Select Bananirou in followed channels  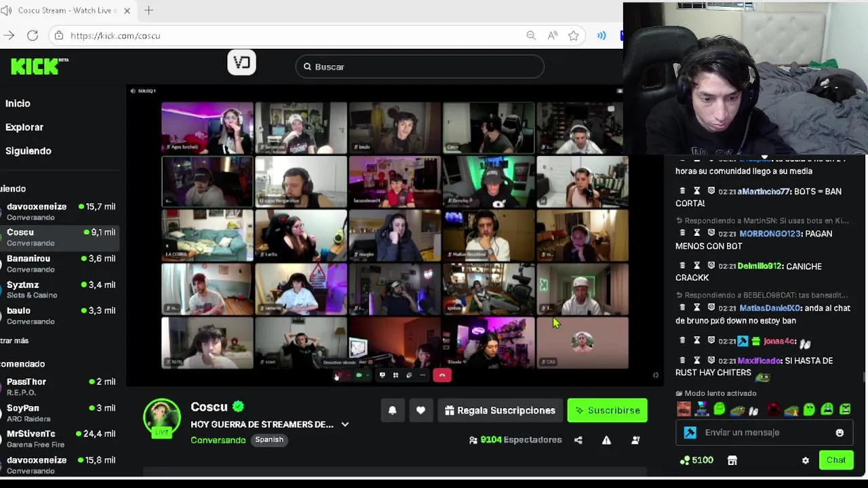coord(60,264)
